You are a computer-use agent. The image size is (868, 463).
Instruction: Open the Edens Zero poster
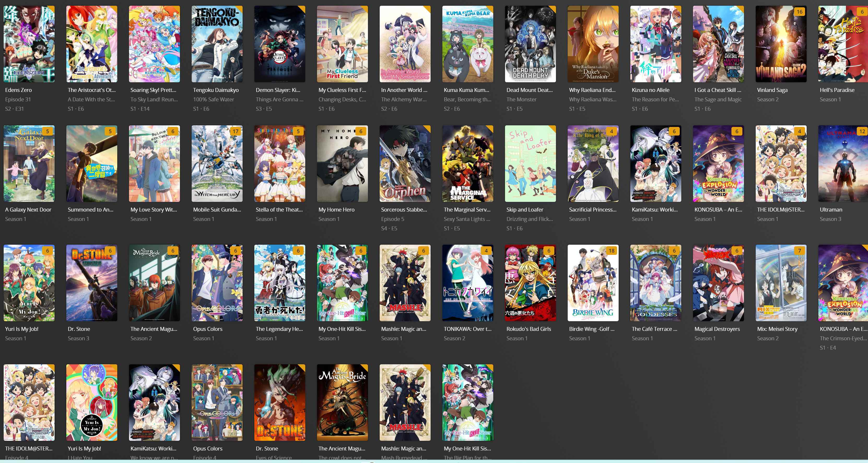point(29,44)
